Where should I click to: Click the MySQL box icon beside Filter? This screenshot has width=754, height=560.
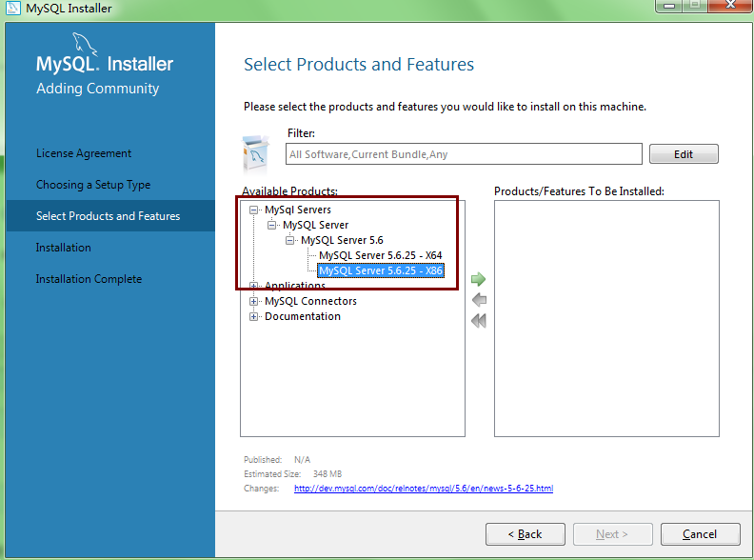point(255,154)
